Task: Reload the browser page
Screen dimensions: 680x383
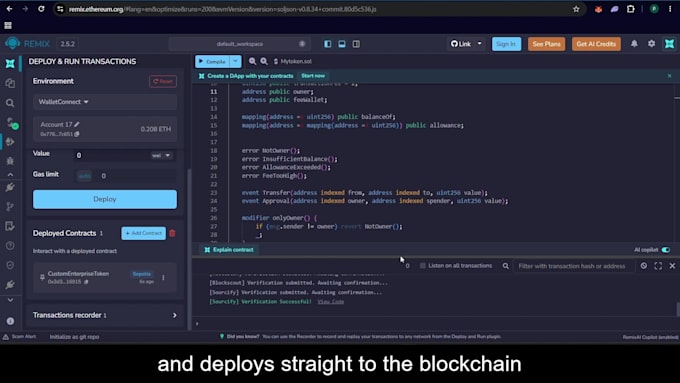Action: [x=41, y=9]
